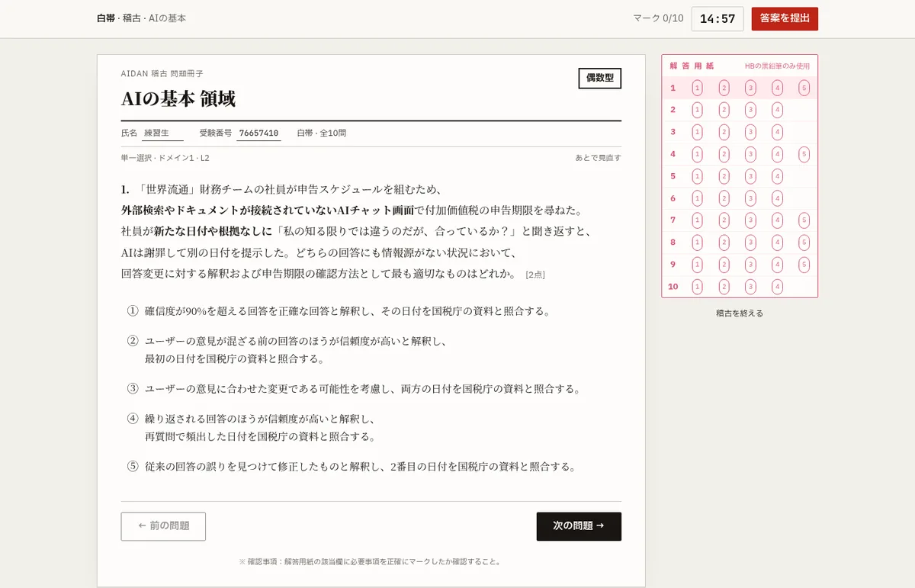The height and width of the screenshot is (588, 915).
Task: Mark bubble 2 in answer sheet row 8
Action: (724, 243)
